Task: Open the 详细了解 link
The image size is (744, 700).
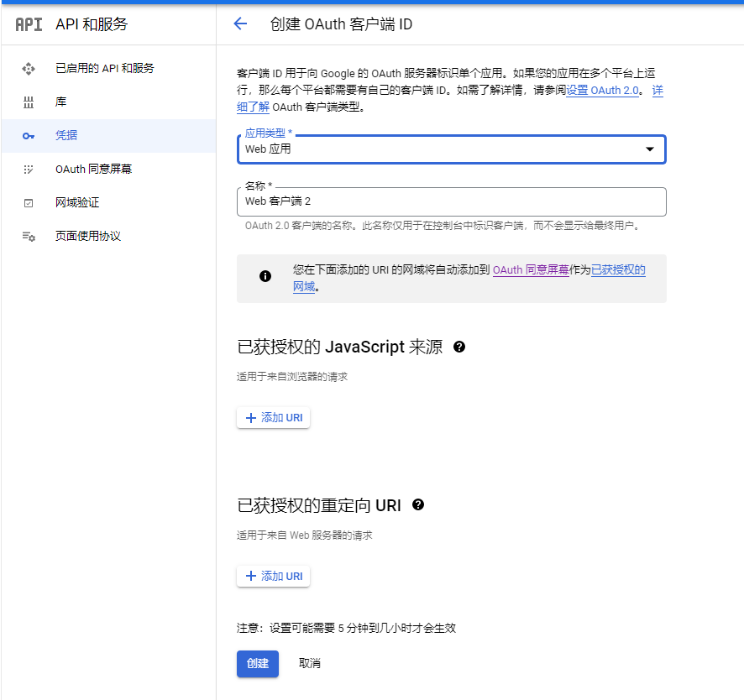Action: pyautogui.click(x=253, y=107)
